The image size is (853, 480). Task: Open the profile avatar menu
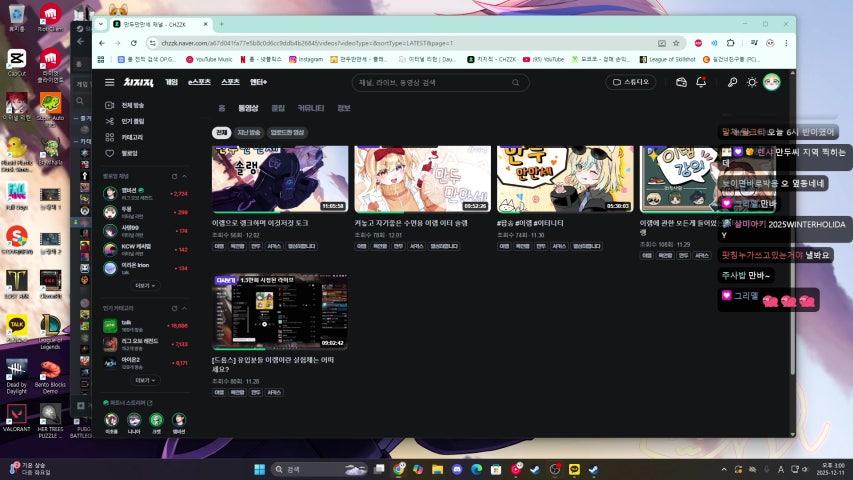tap(771, 82)
